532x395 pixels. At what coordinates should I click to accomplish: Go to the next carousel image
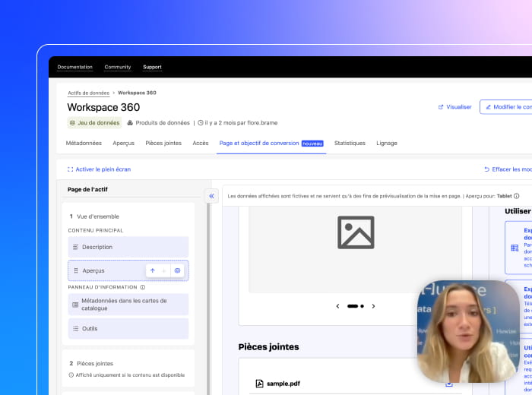pyautogui.click(x=373, y=306)
